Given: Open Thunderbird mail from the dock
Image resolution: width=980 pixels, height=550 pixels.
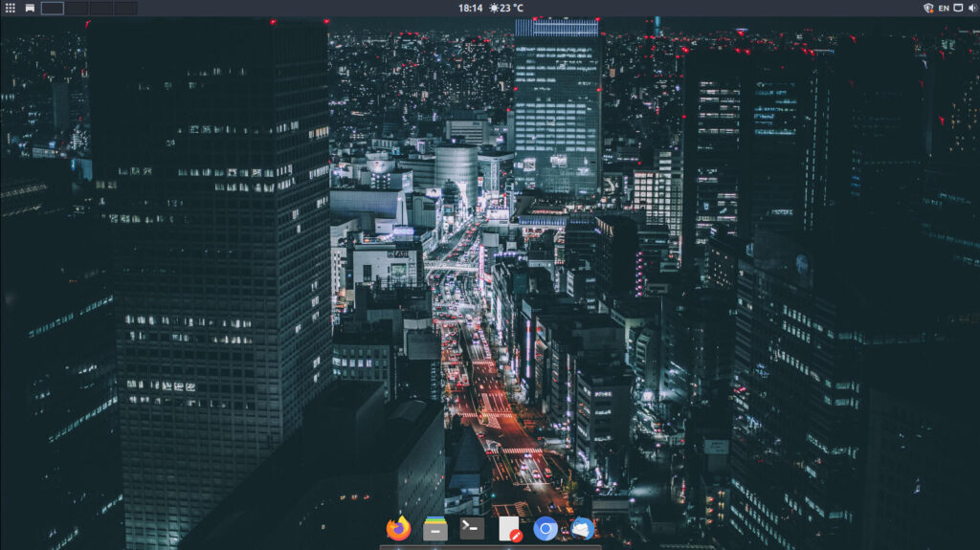Looking at the screenshot, I should 582,528.
